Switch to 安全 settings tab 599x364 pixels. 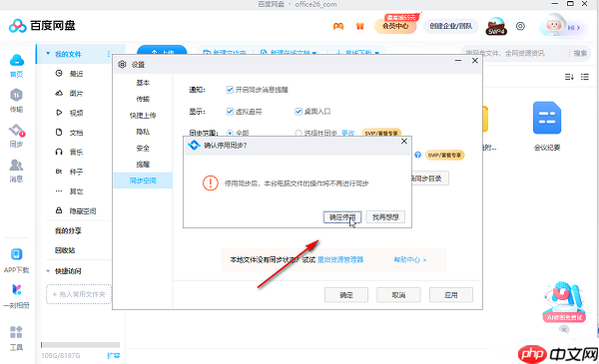click(143, 148)
